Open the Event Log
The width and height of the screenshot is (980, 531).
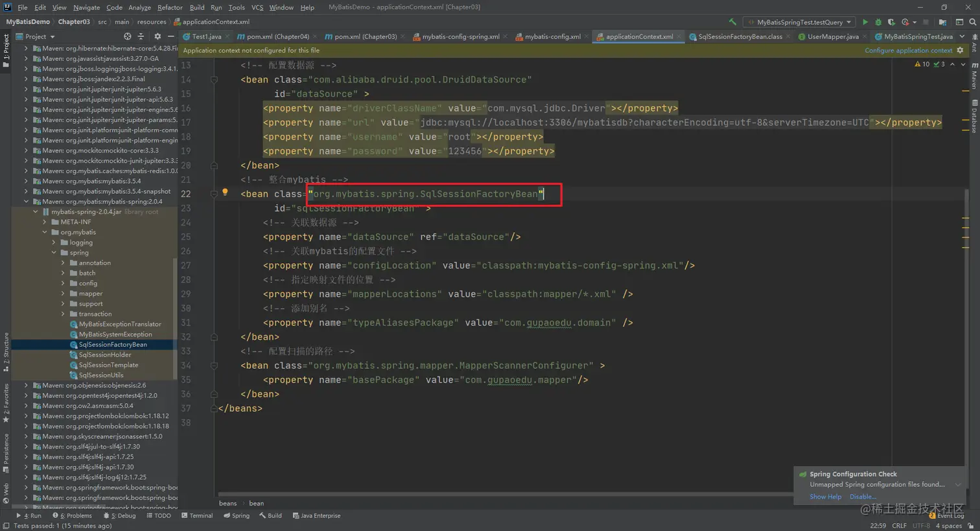946,515
